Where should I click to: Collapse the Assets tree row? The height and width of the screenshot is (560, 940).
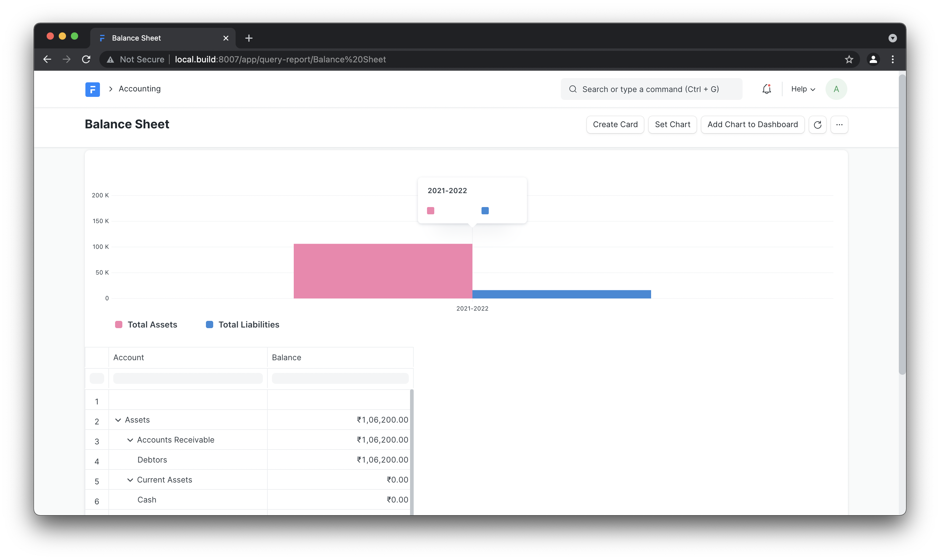(118, 420)
